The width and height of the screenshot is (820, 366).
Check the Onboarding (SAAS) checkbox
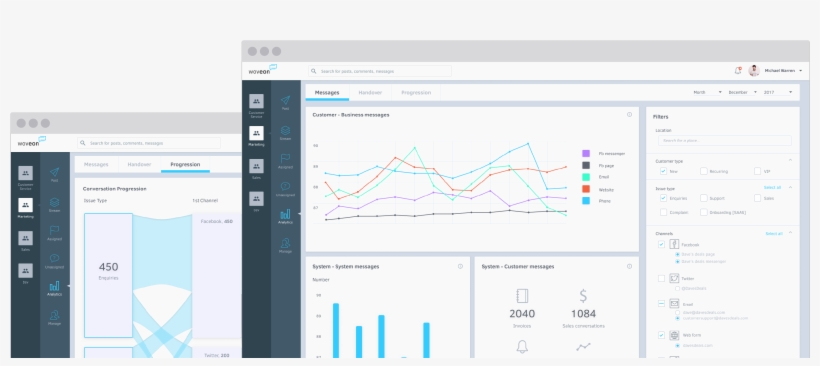pos(703,212)
